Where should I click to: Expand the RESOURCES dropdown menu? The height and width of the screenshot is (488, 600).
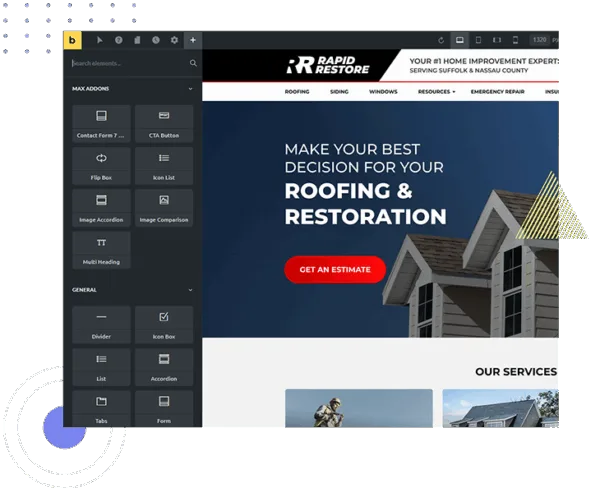coord(437,92)
